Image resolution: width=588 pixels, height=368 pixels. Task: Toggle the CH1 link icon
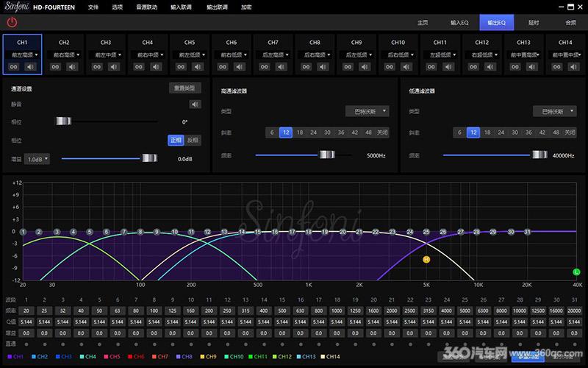point(14,67)
